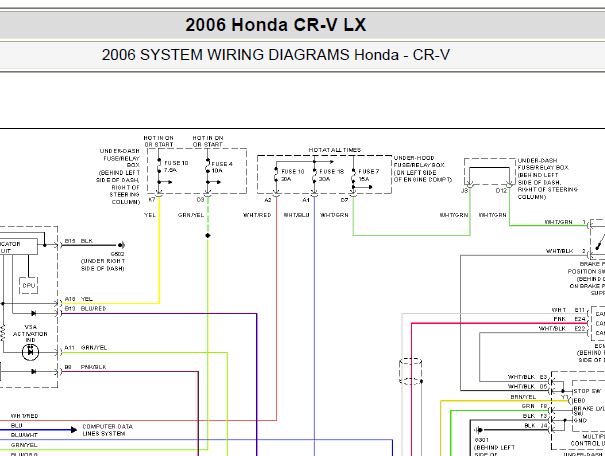Click the 'WHT/BLK E3' terminal label

tap(527, 377)
